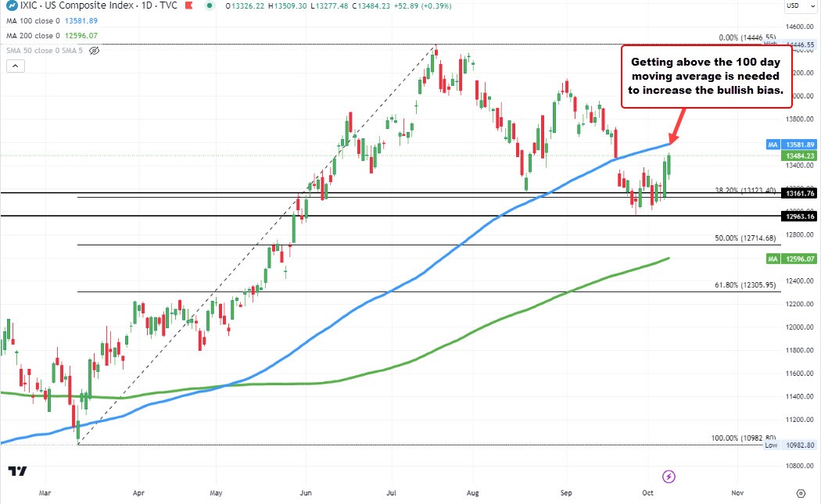The width and height of the screenshot is (821, 504).
Task: Click the black price label 12963.16
Action: 800,216
